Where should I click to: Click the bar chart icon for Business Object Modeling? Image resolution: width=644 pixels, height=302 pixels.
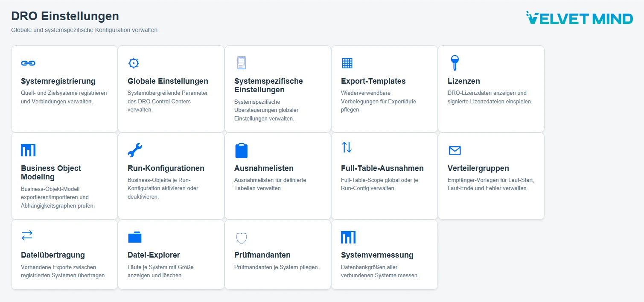tap(28, 150)
